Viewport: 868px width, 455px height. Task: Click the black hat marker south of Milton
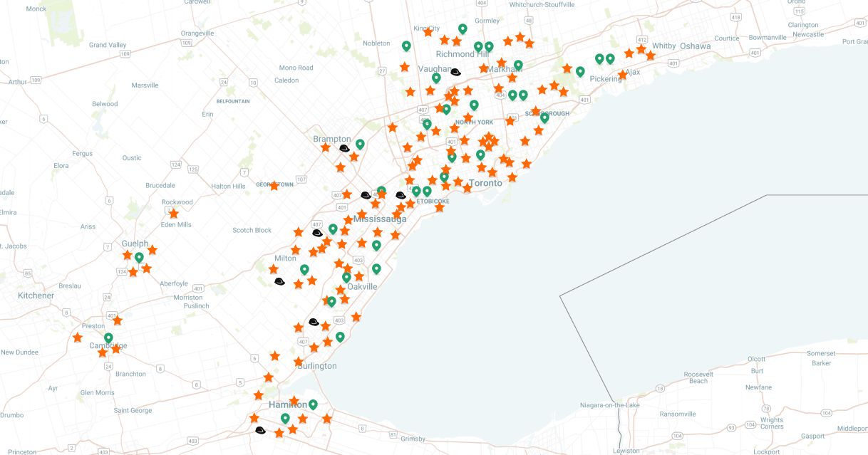(279, 282)
